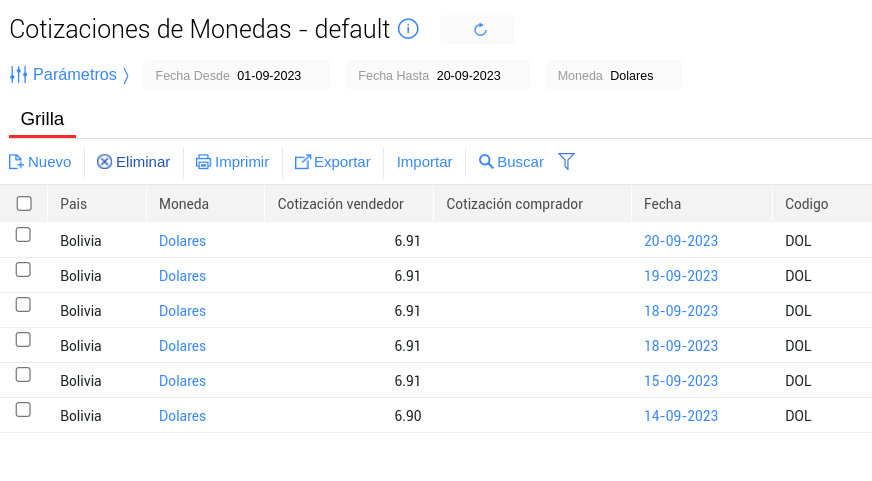Open Dolares link in the 15-09-2023 row
This screenshot has height=481, width=872.
pos(182,381)
